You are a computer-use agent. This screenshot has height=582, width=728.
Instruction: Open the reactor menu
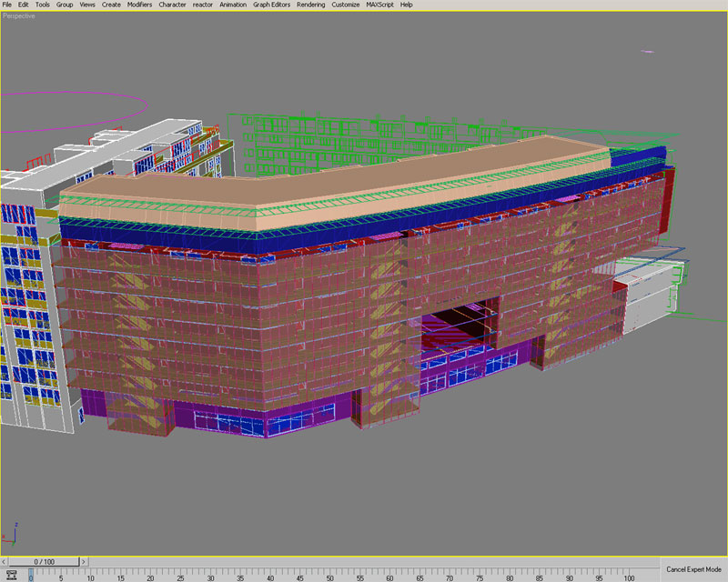pos(202,5)
